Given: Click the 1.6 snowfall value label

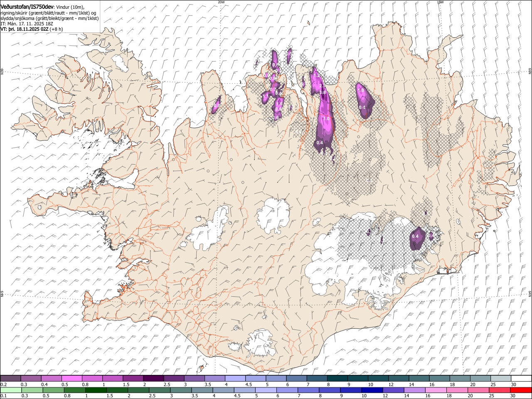Looking at the screenshot, I should point(279,103).
